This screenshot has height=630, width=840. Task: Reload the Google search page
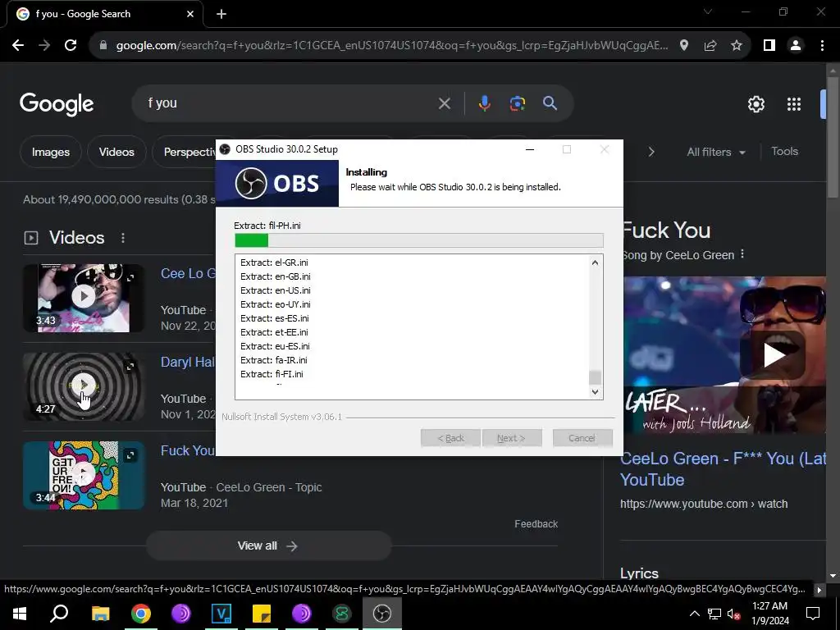[71, 46]
